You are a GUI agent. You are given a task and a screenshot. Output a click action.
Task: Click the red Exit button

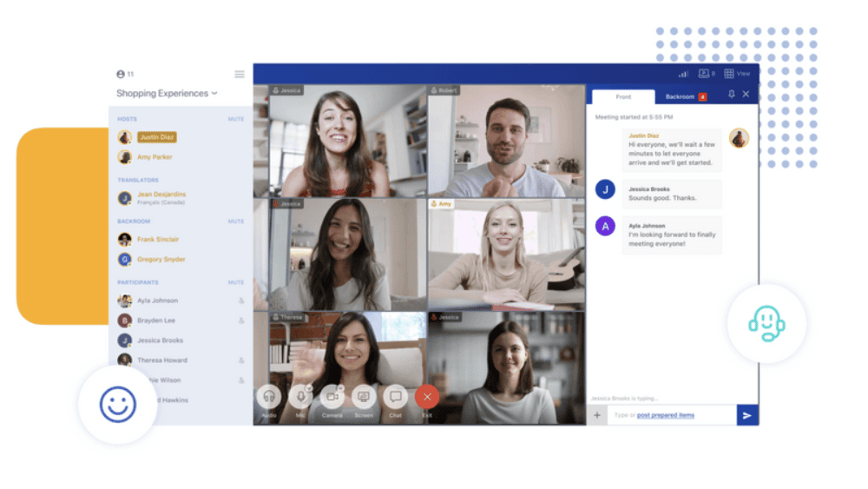point(427,397)
